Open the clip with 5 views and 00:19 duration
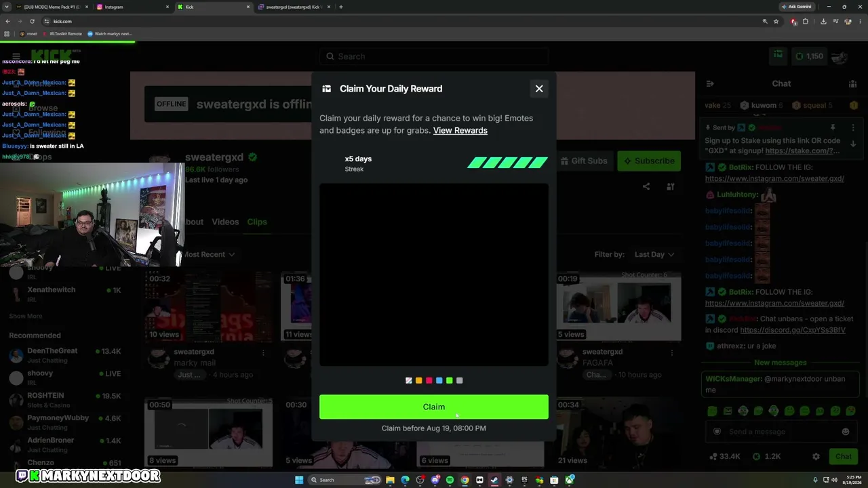Viewport: 868px width, 488px height. tap(618, 306)
